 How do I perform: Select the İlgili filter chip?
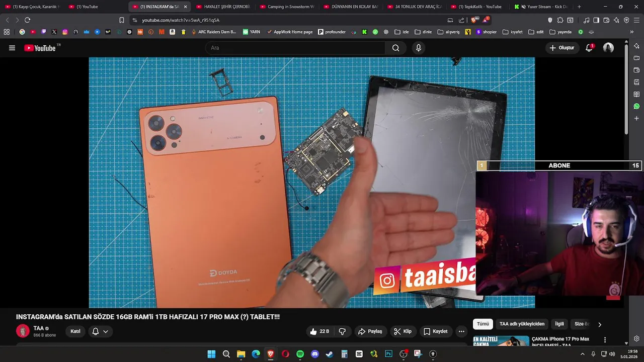coord(559,324)
